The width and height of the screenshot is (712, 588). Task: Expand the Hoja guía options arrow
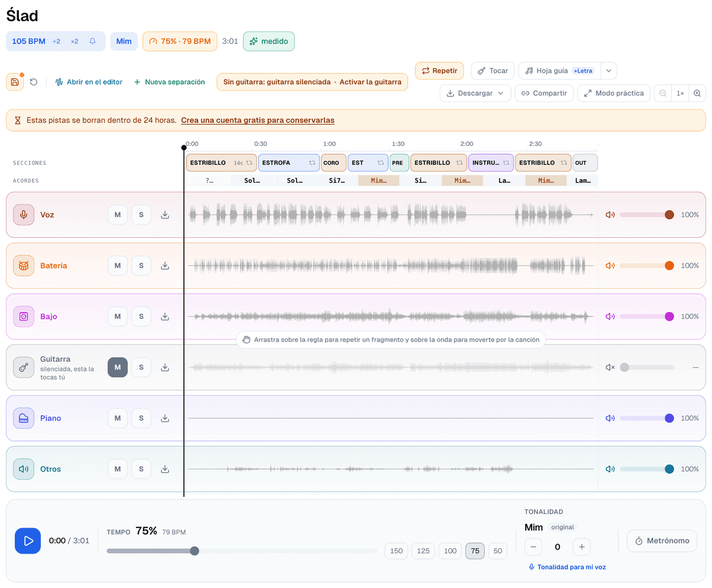[x=609, y=71]
